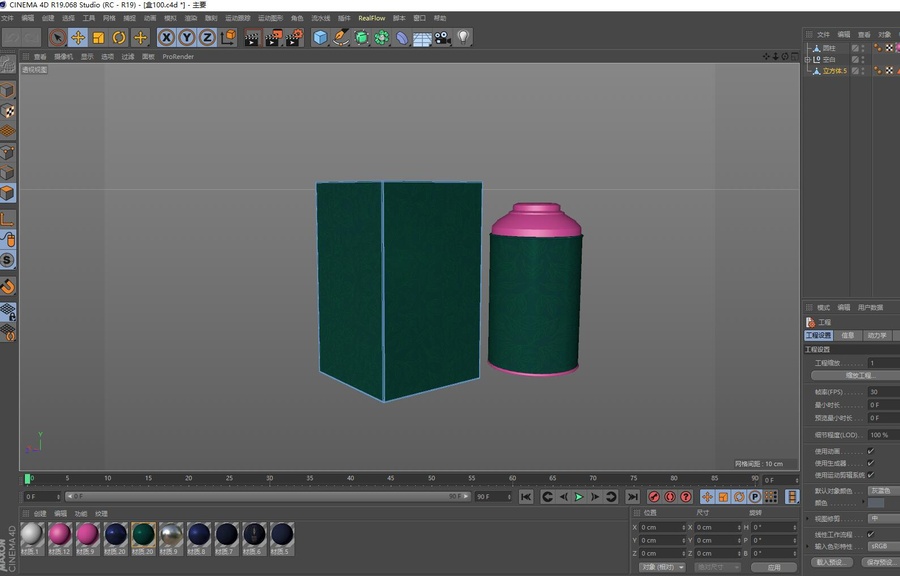Click the 颜色 color swatch
Screen dimensions: 900x576
[876, 503]
